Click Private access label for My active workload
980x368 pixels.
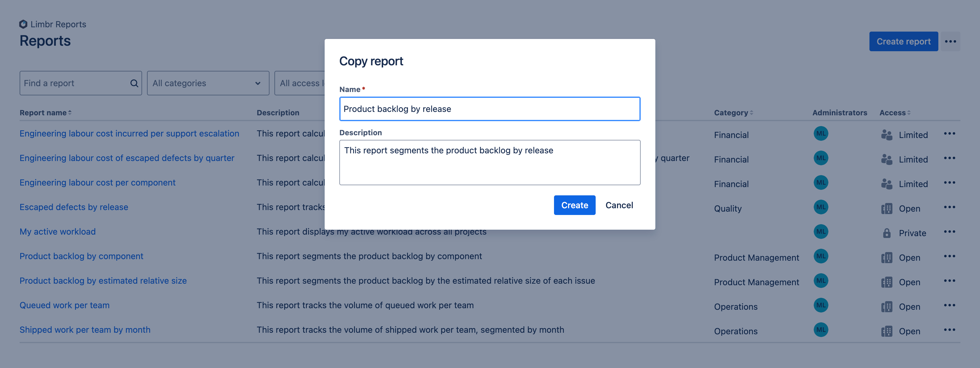912,233
